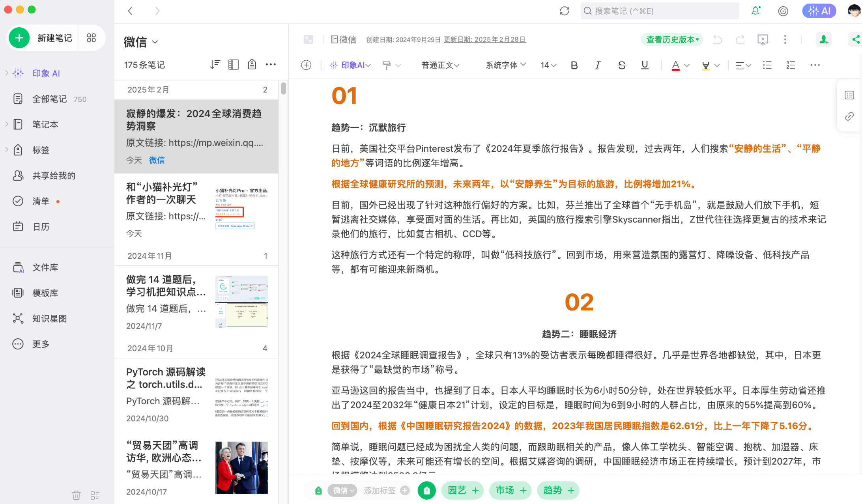
Task: Expand the 笔记本 sidebar section
Action: coord(7,124)
